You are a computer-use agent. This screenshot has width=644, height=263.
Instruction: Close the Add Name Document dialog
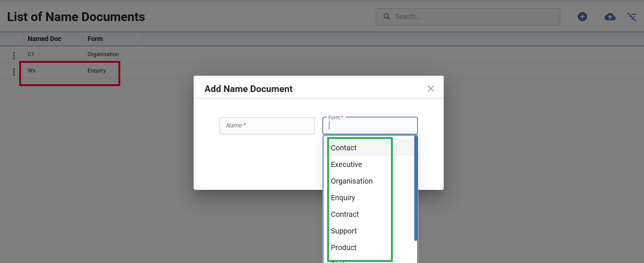431,89
